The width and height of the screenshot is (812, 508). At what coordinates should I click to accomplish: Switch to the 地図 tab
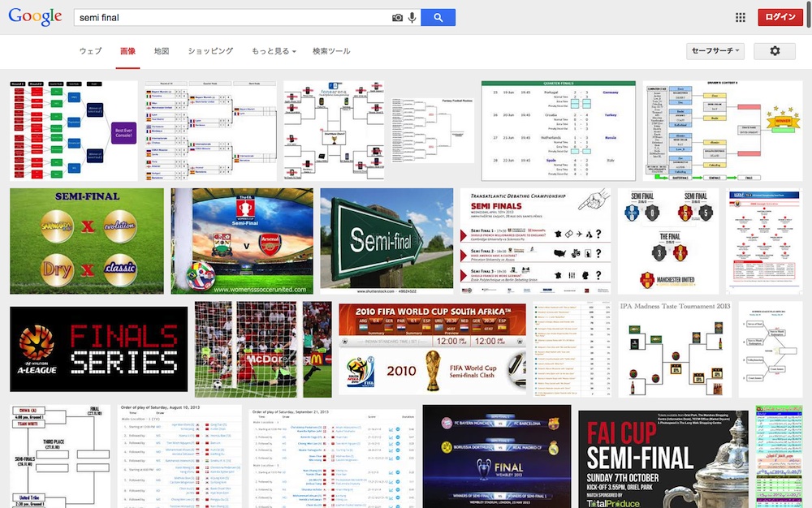[x=162, y=51]
